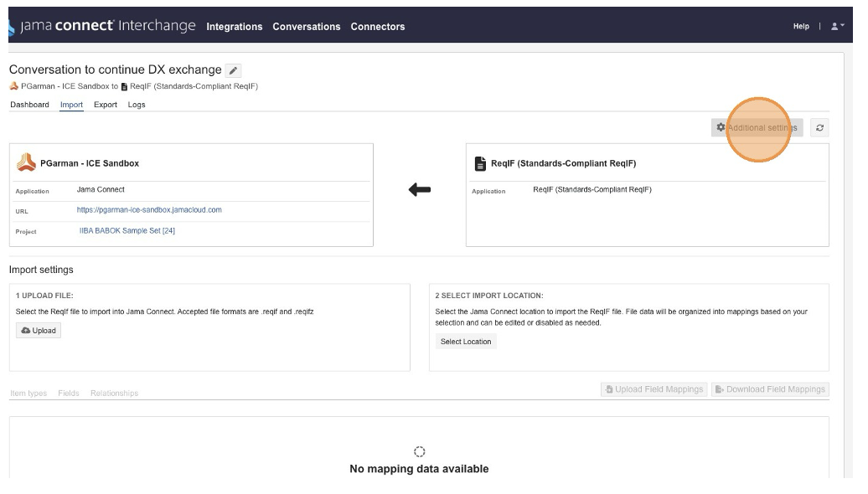
Task: Open Additional settings
Action: [757, 128]
